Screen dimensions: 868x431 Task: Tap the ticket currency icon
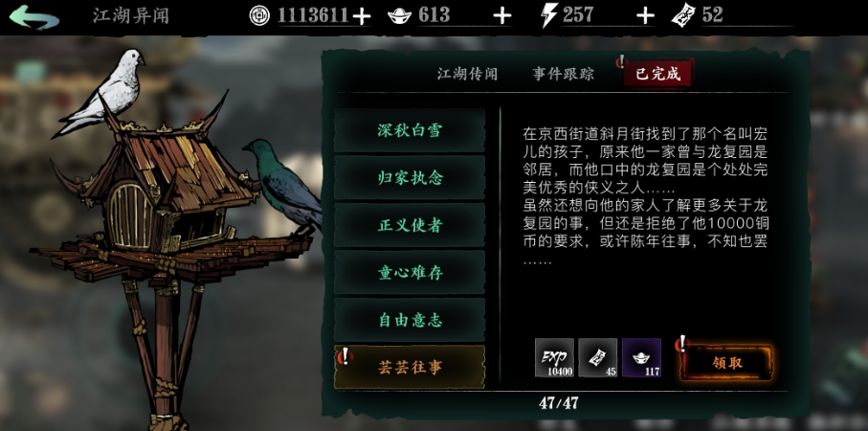[683, 15]
